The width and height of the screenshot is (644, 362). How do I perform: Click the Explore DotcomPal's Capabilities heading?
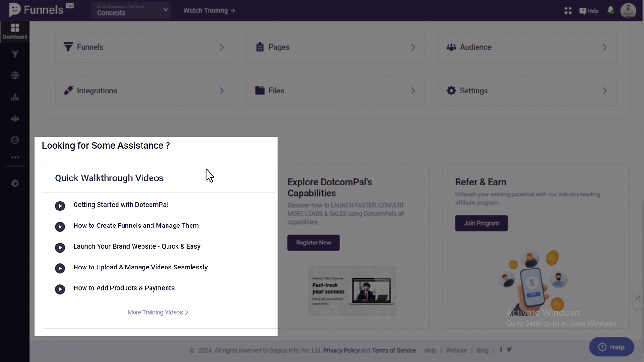pyautogui.click(x=330, y=187)
